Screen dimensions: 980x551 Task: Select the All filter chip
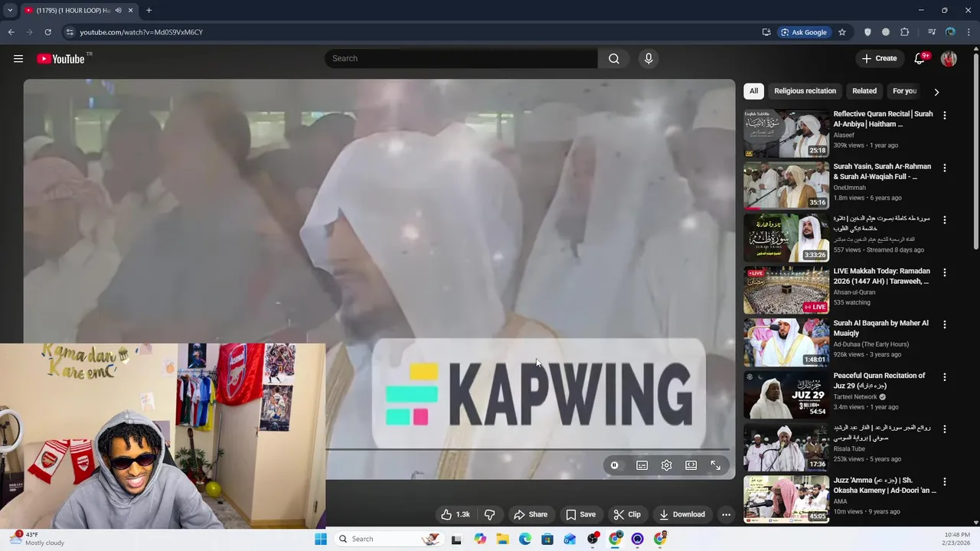coord(753,91)
